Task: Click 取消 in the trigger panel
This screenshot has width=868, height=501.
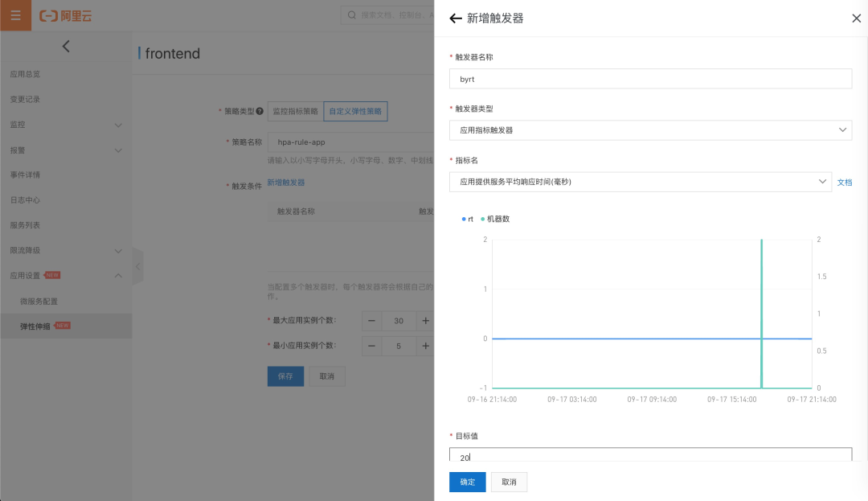Action: [509, 483]
